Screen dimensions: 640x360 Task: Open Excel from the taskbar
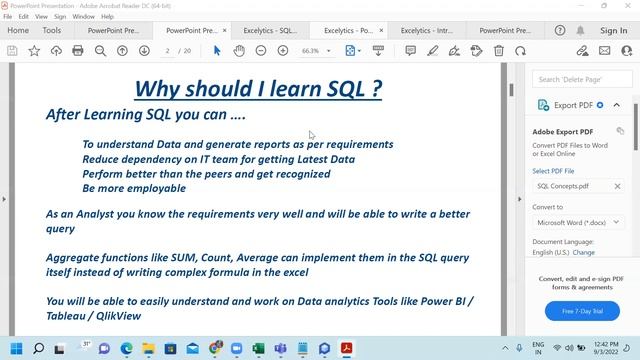click(x=258, y=349)
